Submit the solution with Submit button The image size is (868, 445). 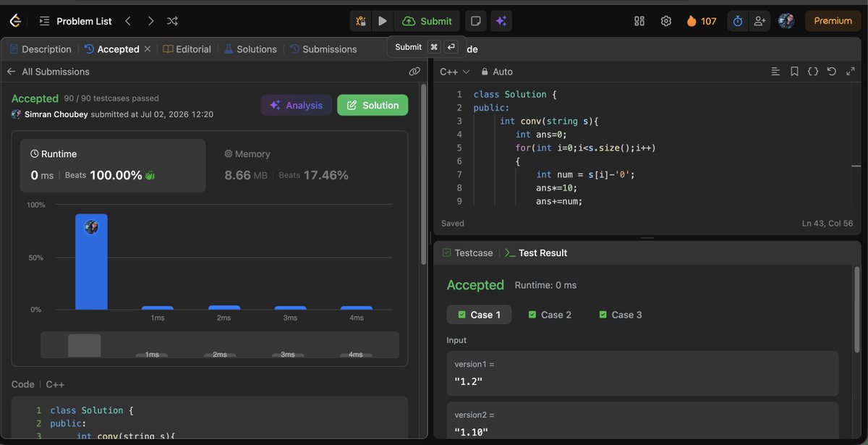tap(427, 21)
